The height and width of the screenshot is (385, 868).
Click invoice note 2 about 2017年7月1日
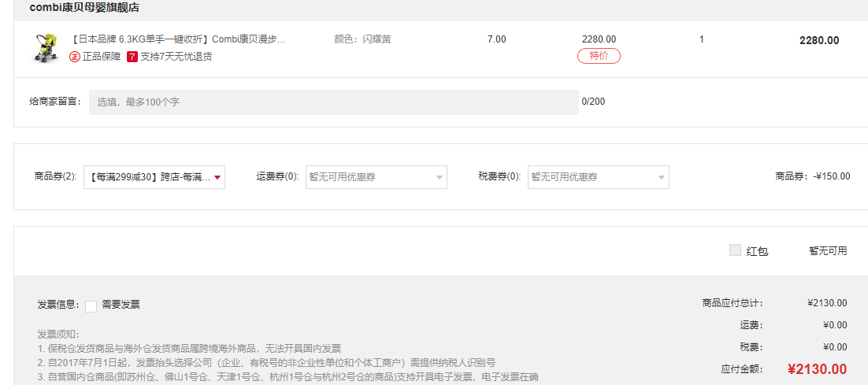pos(266,363)
